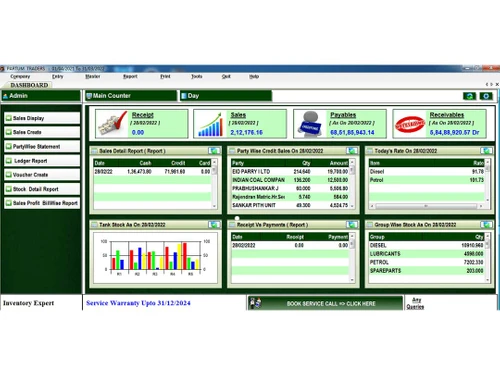Open Voucher Create from sidebar

pyautogui.click(x=42, y=175)
